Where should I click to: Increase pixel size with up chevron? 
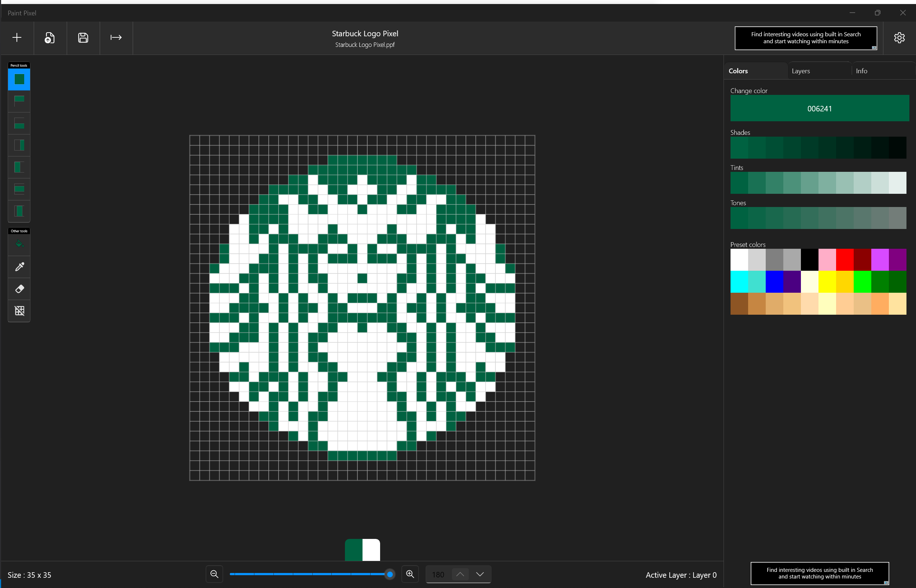point(460,574)
